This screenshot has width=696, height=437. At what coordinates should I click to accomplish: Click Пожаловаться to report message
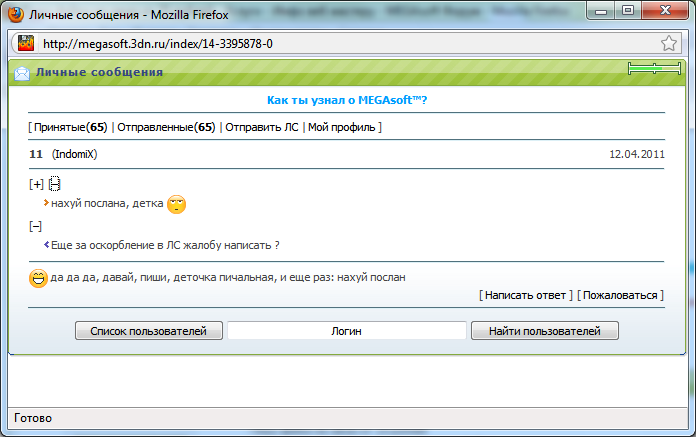pyautogui.click(x=620, y=295)
